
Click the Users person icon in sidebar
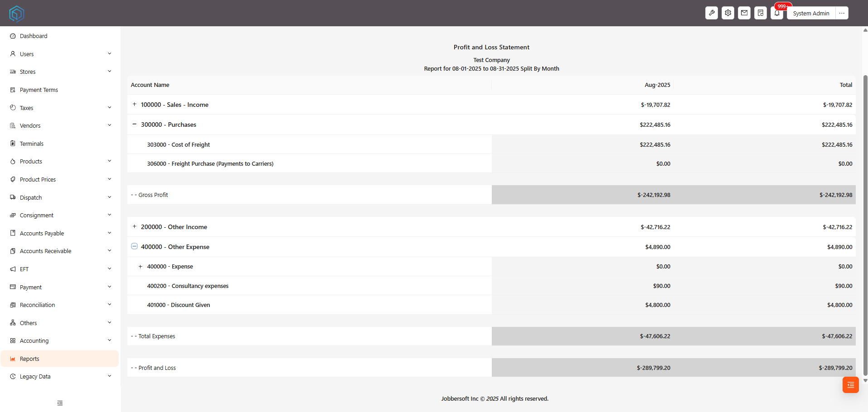[x=13, y=54]
